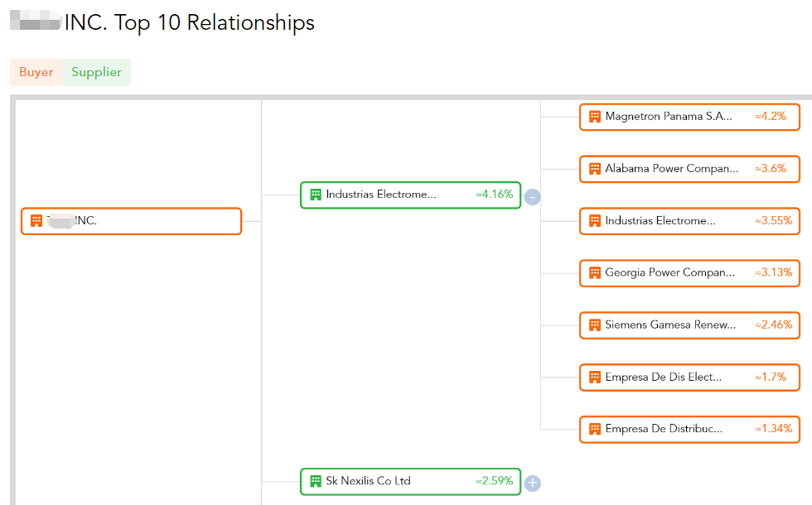This screenshot has width=812, height=505.
Task: Switch to the Supplier tab
Action: coord(96,72)
